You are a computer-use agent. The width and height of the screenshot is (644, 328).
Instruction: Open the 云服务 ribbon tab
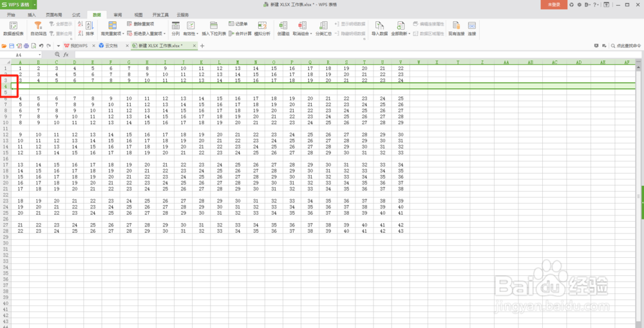point(183,15)
